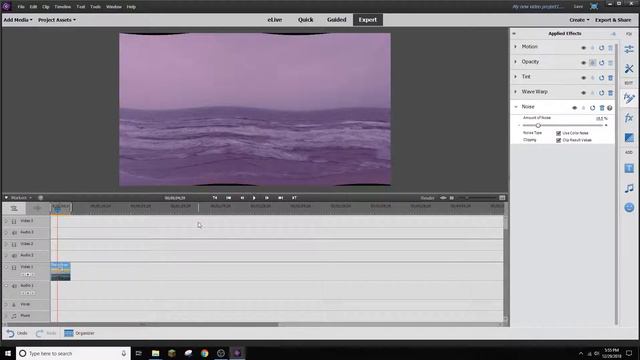Select the Expert tab
The height and width of the screenshot is (360, 640).
click(x=368, y=20)
